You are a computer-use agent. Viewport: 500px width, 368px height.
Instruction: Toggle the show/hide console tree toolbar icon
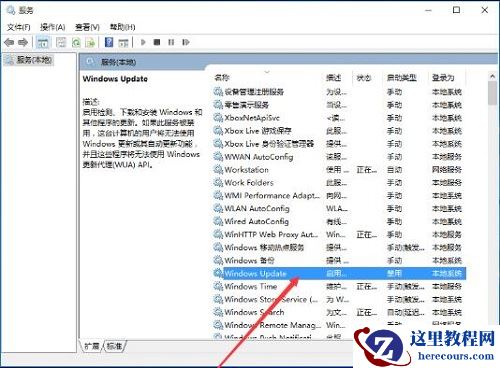[43, 43]
